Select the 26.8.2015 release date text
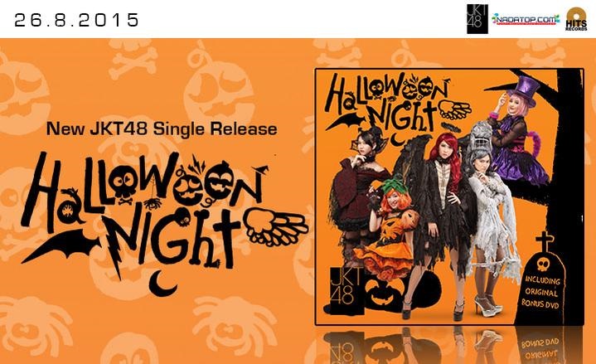The width and height of the screenshot is (596, 364). point(77,20)
